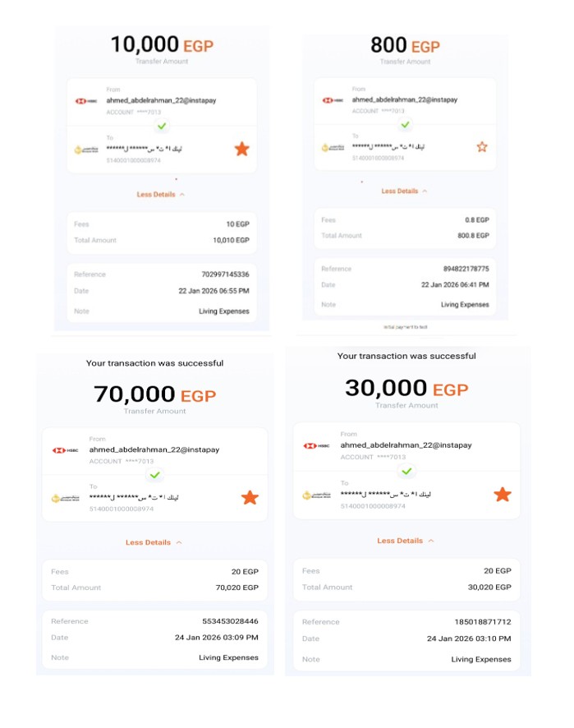Collapse Less Details on 800 EGP receipt
Image resolution: width=574 pixels, height=728 pixels.
point(404,191)
